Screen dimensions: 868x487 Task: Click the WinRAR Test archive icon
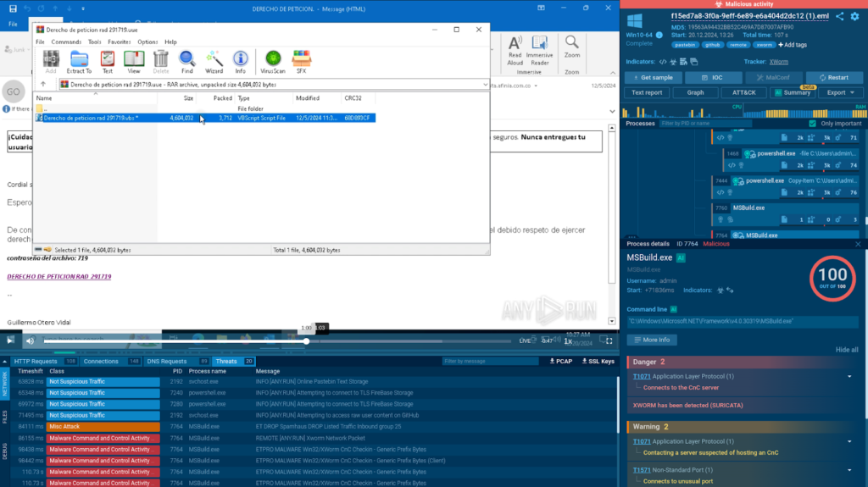pyautogui.click(x=107, y=61)
